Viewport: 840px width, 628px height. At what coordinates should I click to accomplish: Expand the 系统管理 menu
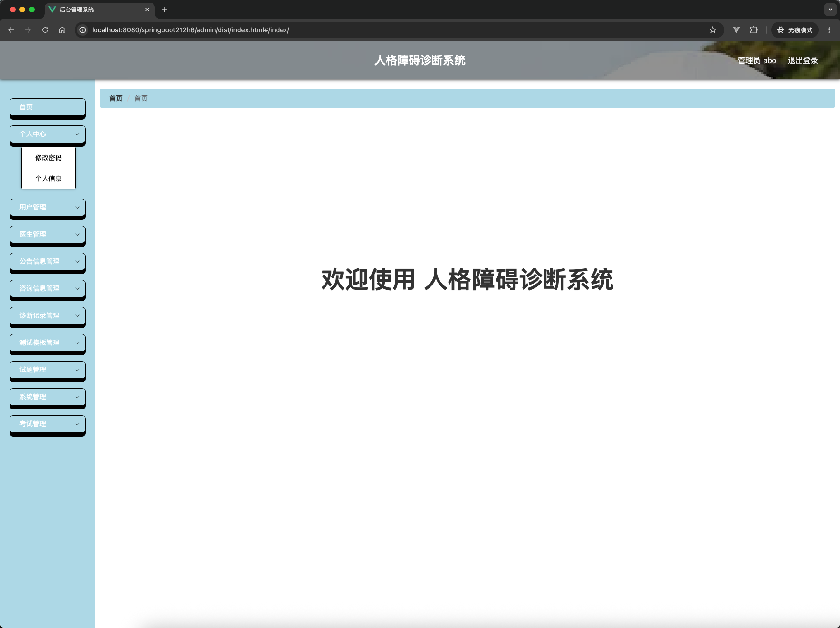(x=48, y=397)
